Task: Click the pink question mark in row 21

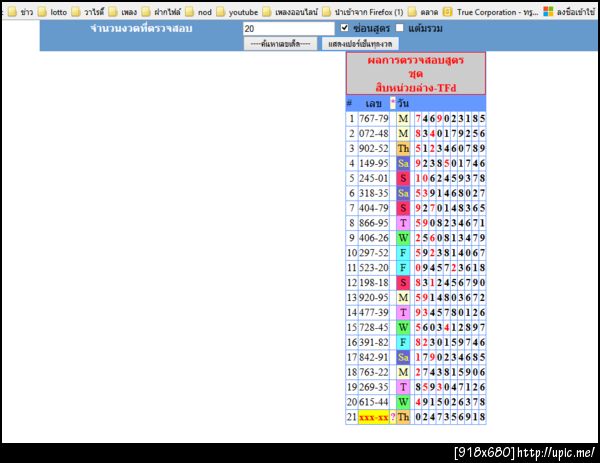Action: [393, 417]
